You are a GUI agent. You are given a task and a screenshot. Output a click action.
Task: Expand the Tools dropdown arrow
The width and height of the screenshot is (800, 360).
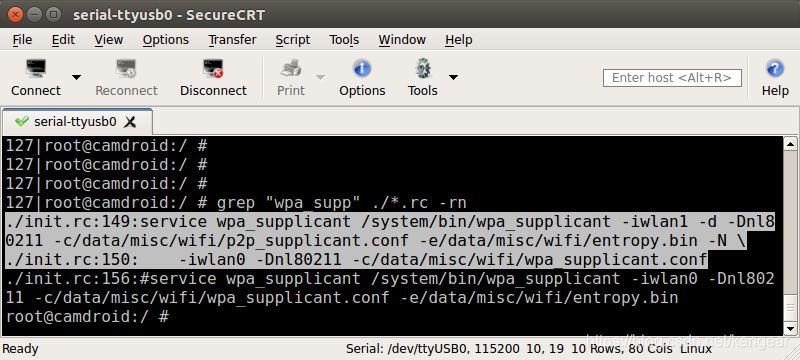pyautogui.click(x=453, y=78)
